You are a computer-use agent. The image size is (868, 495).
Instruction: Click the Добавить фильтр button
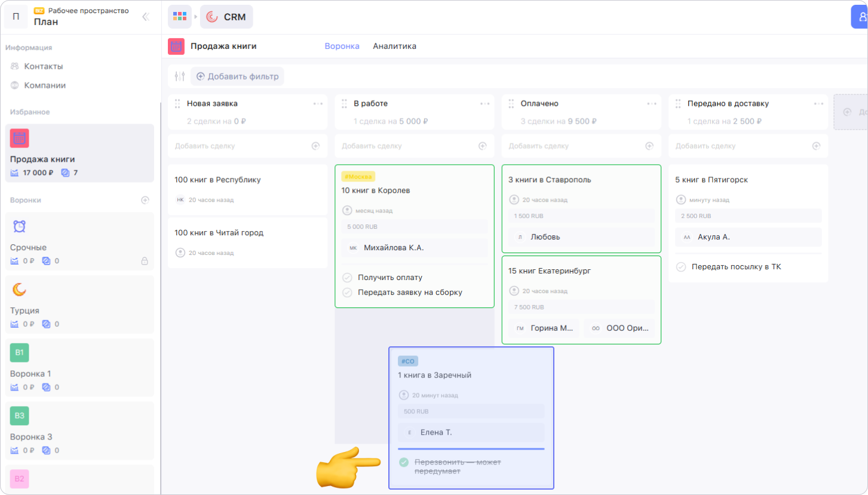[237, 76]
